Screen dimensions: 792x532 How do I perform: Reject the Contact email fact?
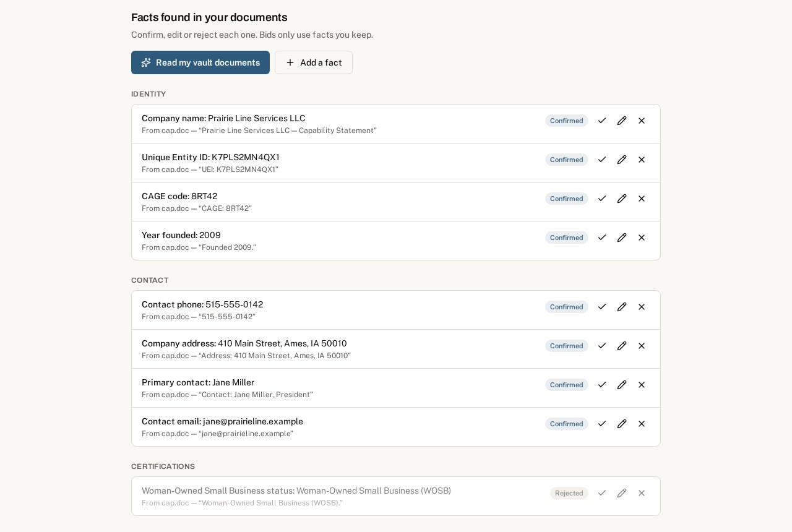[642, 424]
